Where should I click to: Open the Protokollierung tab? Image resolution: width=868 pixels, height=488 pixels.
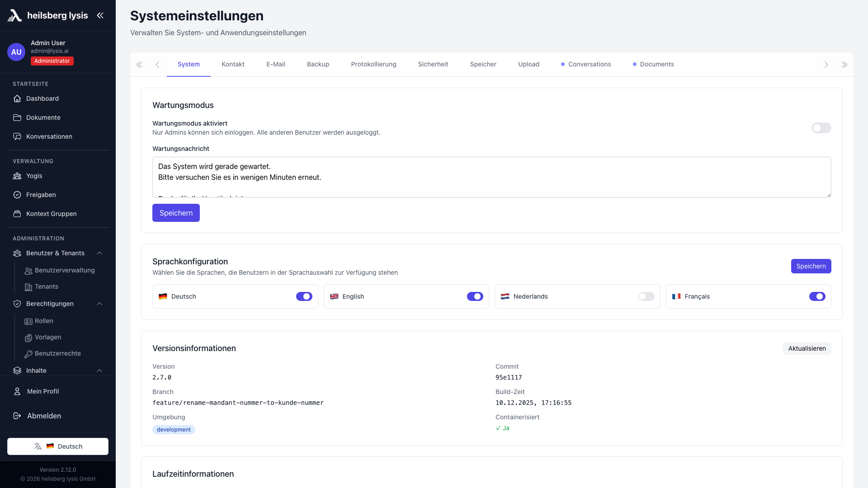[373, 64]
